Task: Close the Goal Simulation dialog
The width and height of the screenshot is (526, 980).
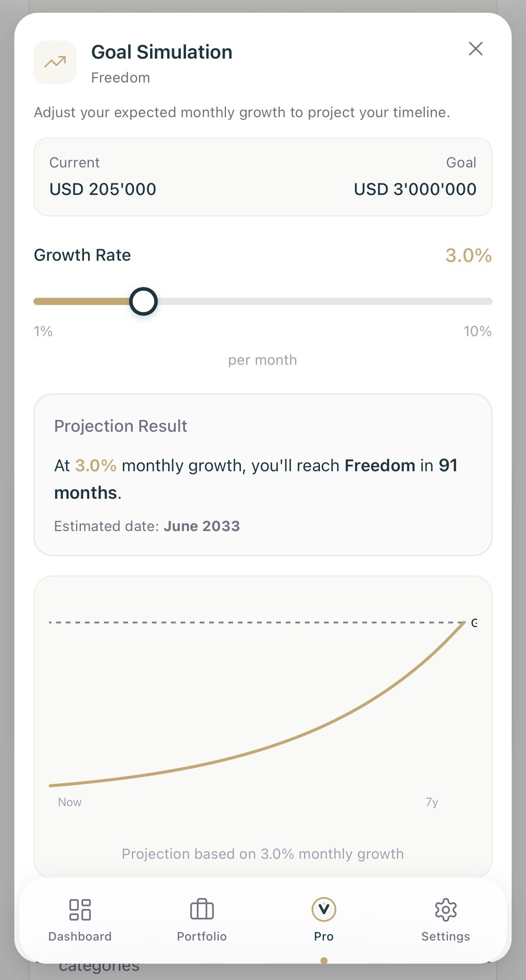Action: coord(475,49)
